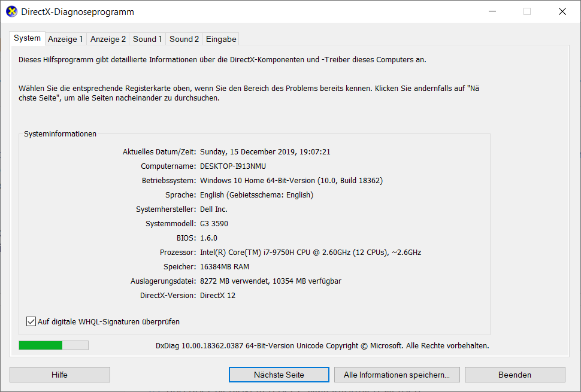
Task: Click the Auslagerungsdatei value 8272 MB verwendet
Action: coord(271,281)
